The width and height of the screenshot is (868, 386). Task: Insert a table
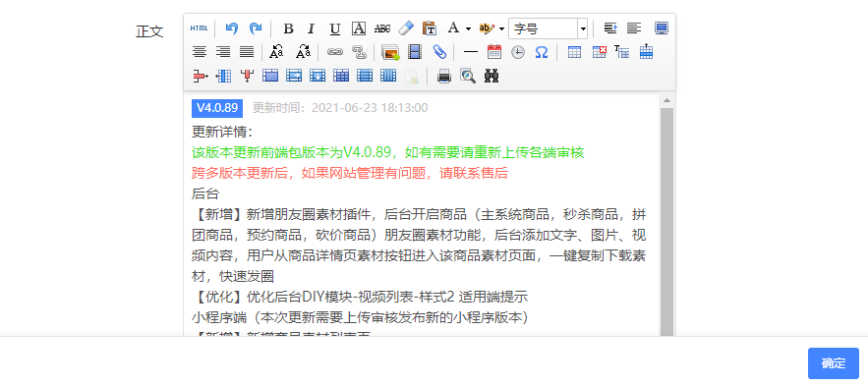pos(575,52)
